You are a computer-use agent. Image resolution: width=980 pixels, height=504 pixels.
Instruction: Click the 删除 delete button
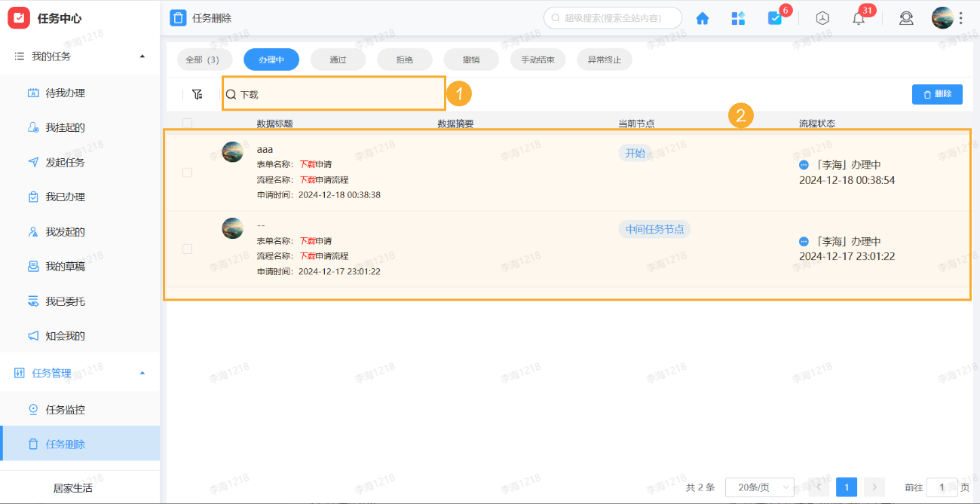point(937,93)
